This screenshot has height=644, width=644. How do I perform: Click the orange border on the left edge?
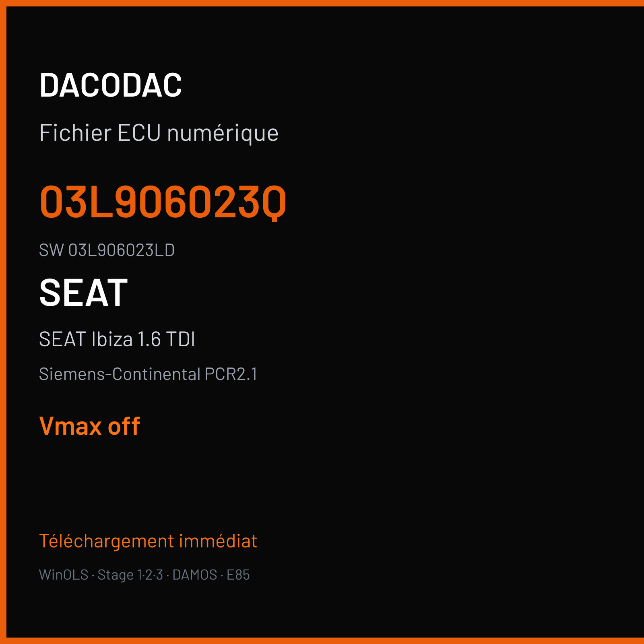pyautogui.click(x=3, y=322)
